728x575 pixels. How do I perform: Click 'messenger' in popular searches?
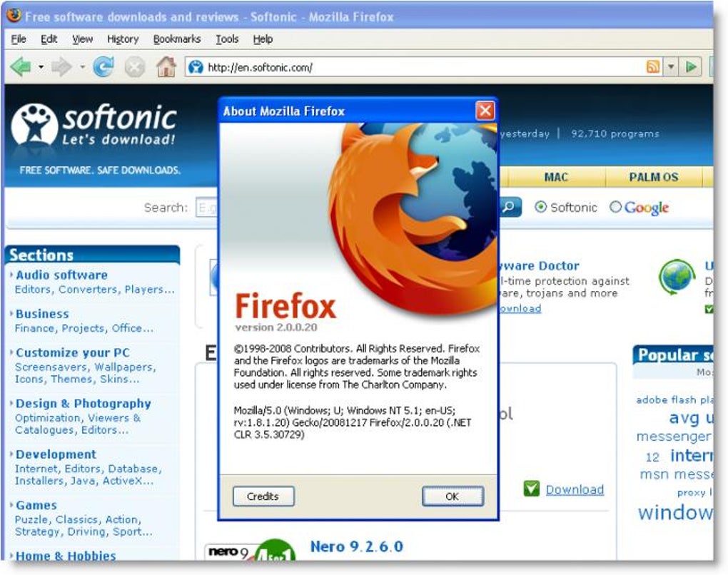(x=673, y=437)
